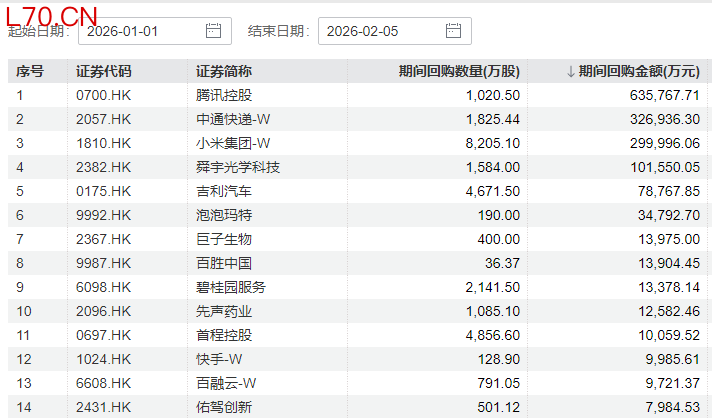Click the 证券代码 column header
Screen dimensions: 712x418
pyautogui.click(x=104, y=71)
